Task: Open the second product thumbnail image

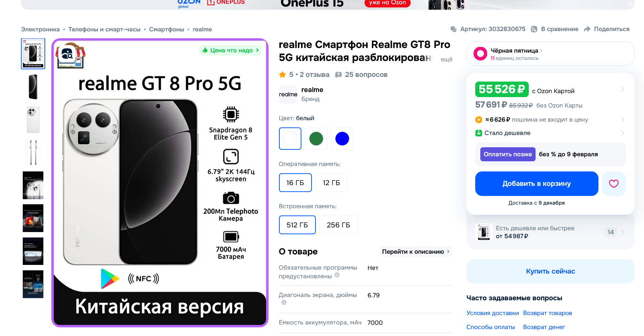Action: tap(33, 87)
